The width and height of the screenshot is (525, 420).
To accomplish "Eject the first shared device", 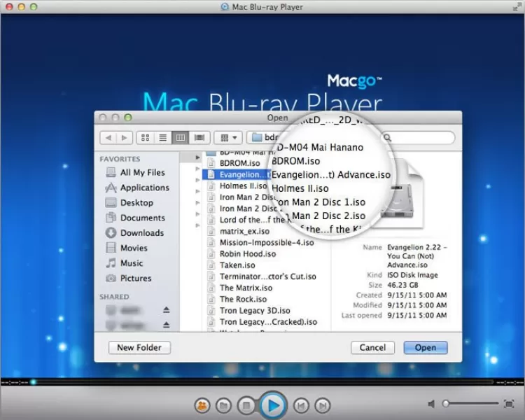I will tap(167, 310).
